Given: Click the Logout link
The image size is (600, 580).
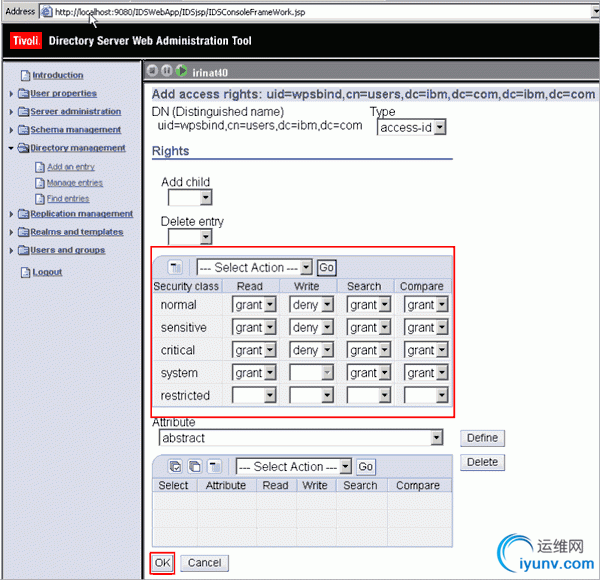Looking at the screenshot, I should (x=47, y=272).
